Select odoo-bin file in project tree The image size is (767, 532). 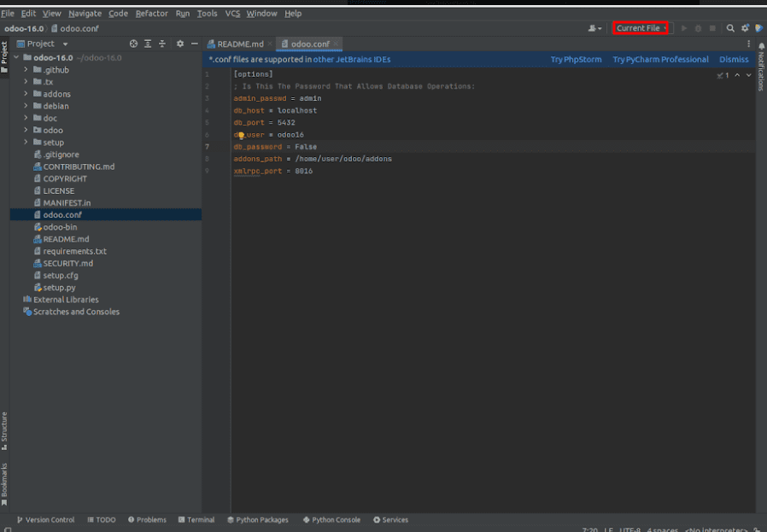(x=60, y=227)
